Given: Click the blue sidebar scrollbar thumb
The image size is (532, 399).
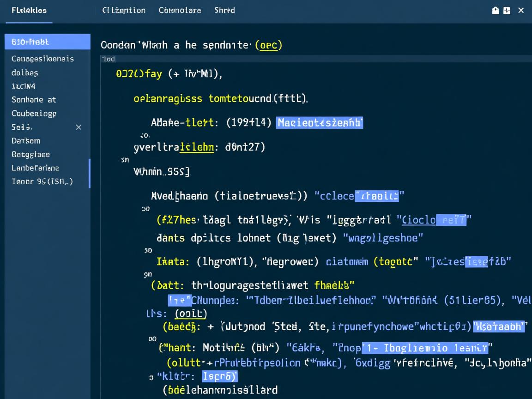Looking at the screenshot, I should click(x=89, y=174).
